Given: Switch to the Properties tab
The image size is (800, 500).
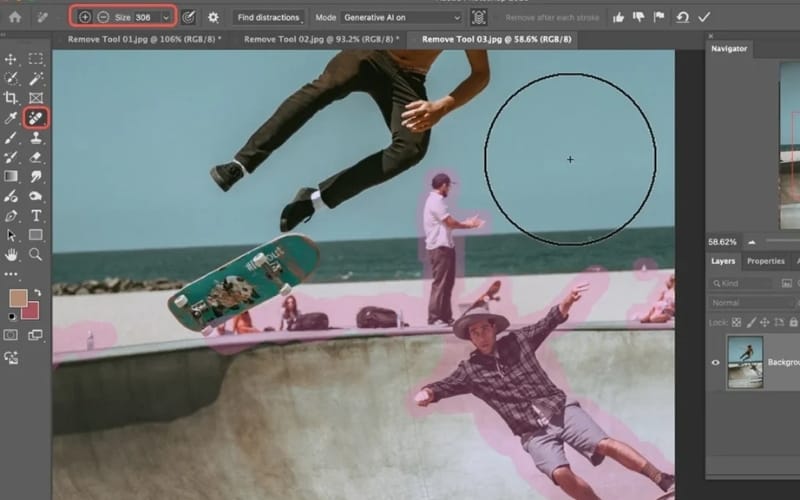Looking at the screenshot, I should click(x=766, y=261).
